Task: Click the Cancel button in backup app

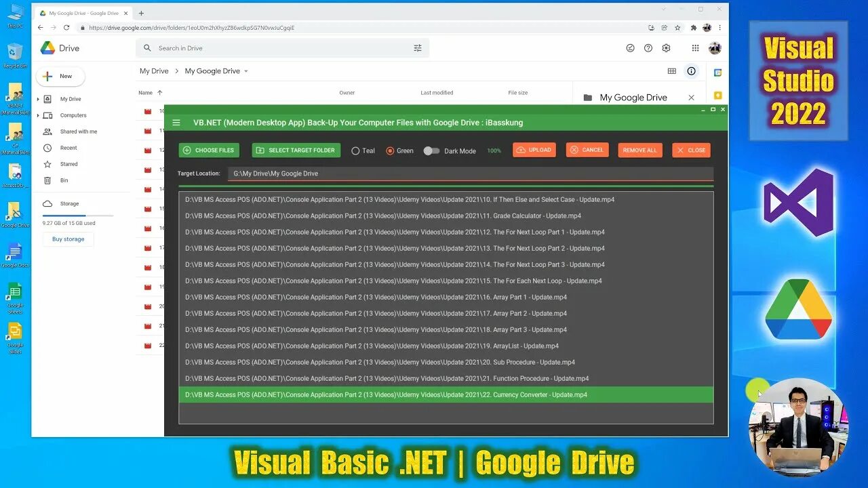Action: [x=587, y=150]
